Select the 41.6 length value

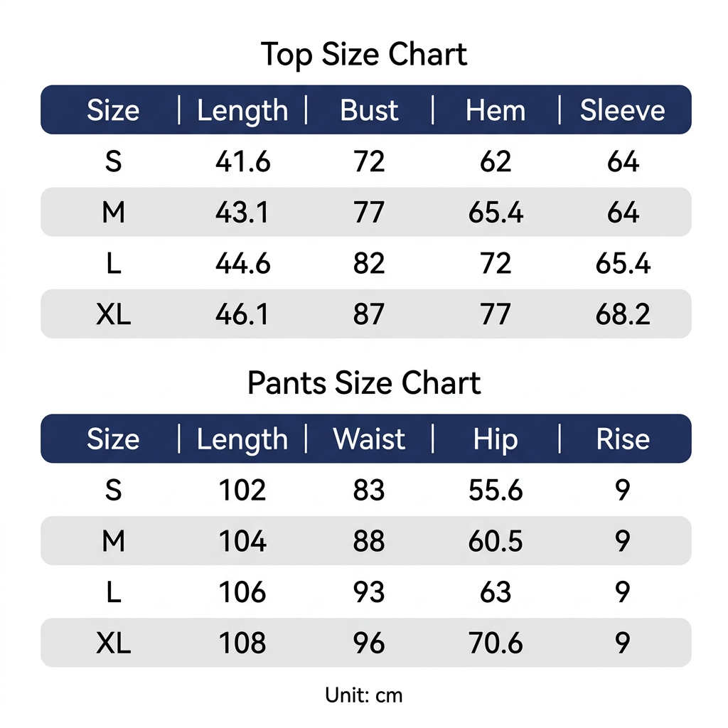[x=242, y=161]
